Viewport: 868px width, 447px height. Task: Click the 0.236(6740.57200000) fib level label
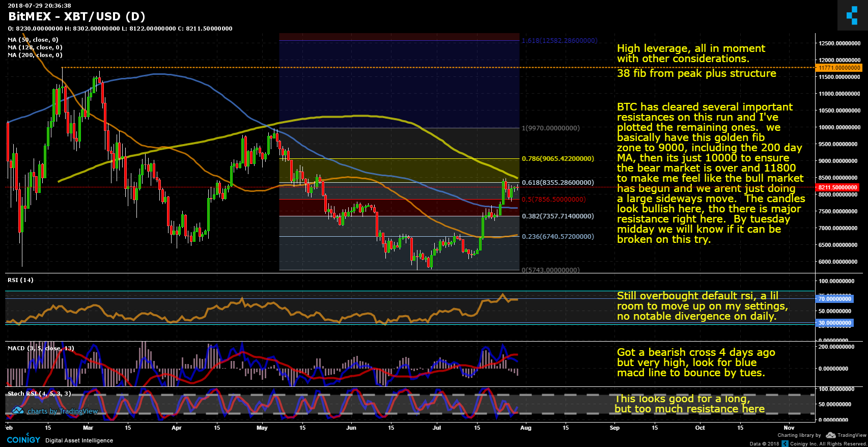(x=558, y=236)
